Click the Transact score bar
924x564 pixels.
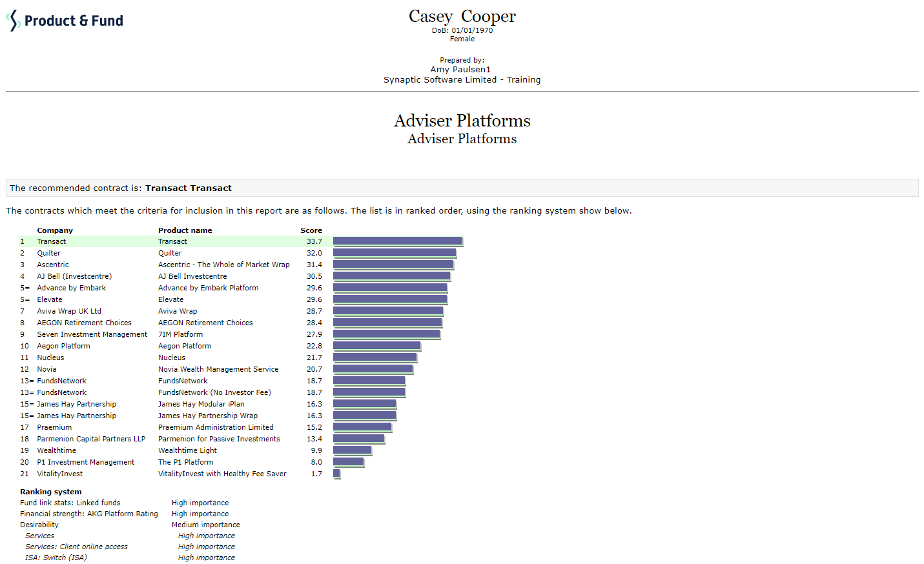click(x=398, y=241)
